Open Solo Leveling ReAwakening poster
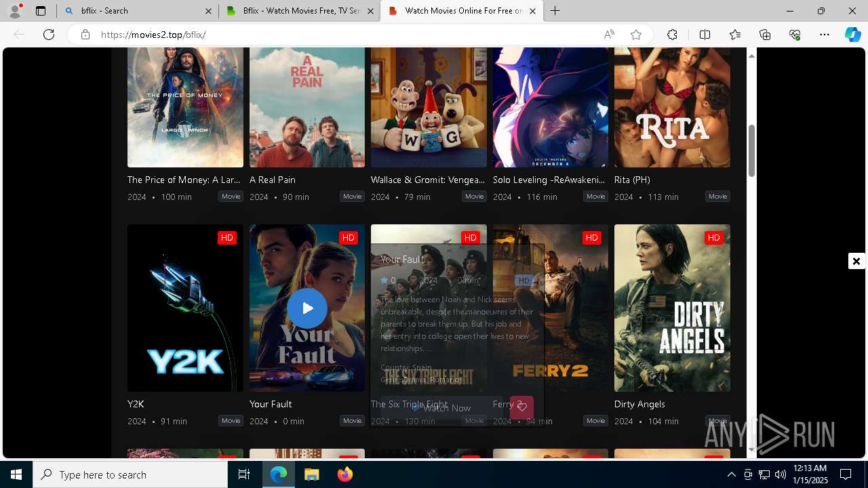Viewport: 868px width, 488px height. pyautogui.click(x=551, y=107)
